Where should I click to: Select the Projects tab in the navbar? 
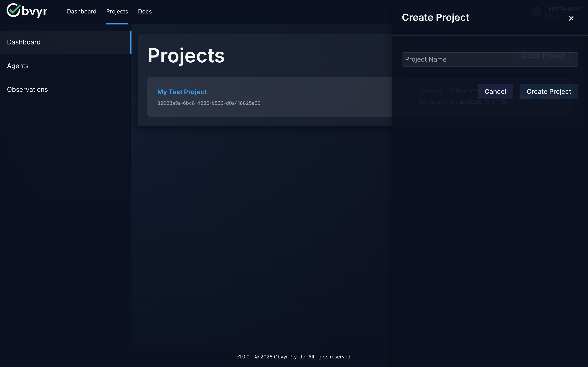coord(117,11)
